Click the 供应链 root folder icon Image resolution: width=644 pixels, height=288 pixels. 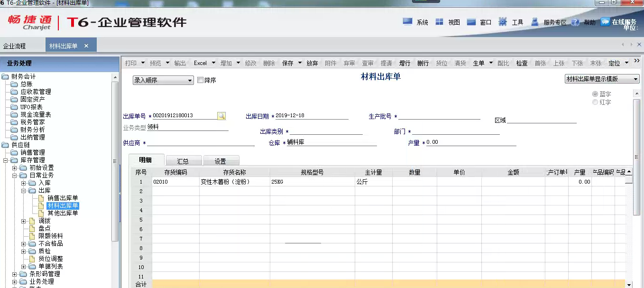pyautogui.click(x=5, y=145)
